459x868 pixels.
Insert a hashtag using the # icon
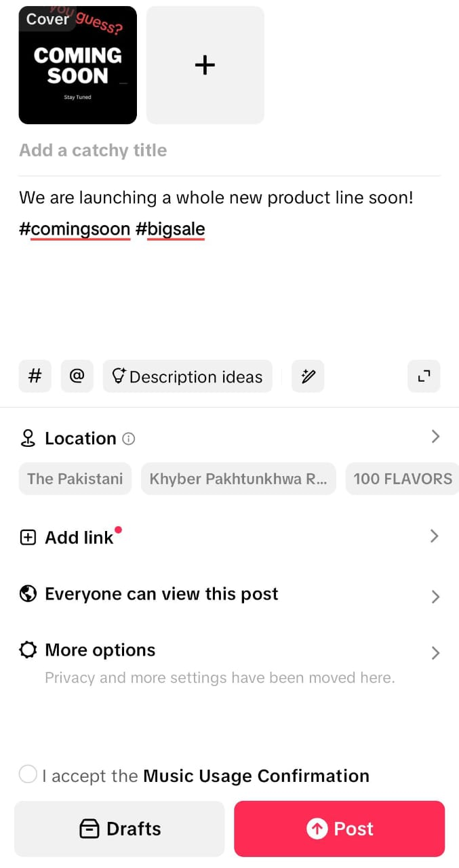(x=35, y=376)
